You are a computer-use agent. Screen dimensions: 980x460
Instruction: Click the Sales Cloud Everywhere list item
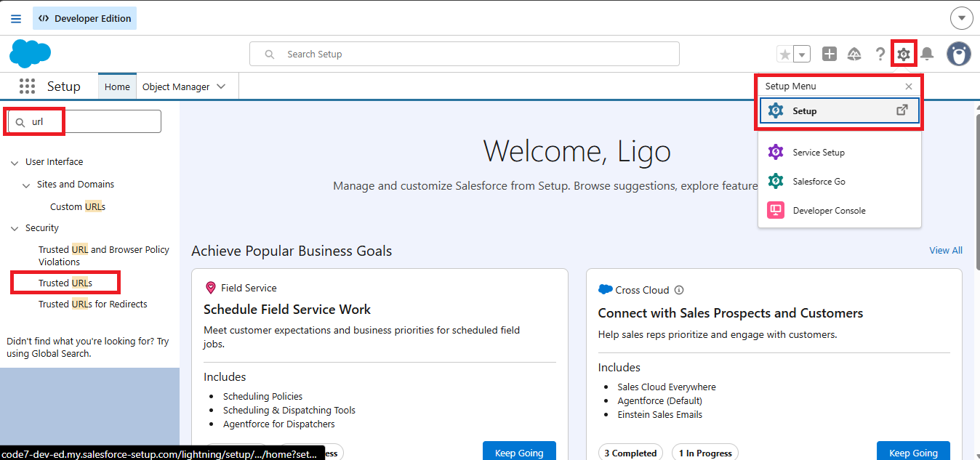667,387
